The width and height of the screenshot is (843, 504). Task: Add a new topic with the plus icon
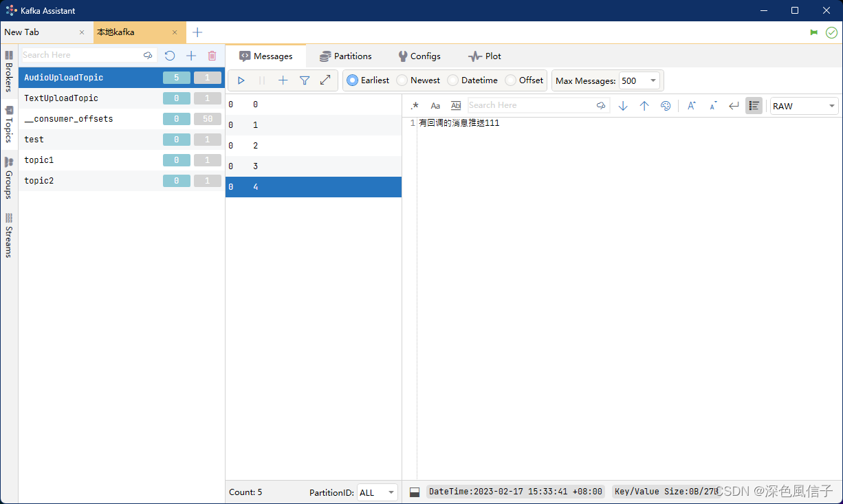191,56
